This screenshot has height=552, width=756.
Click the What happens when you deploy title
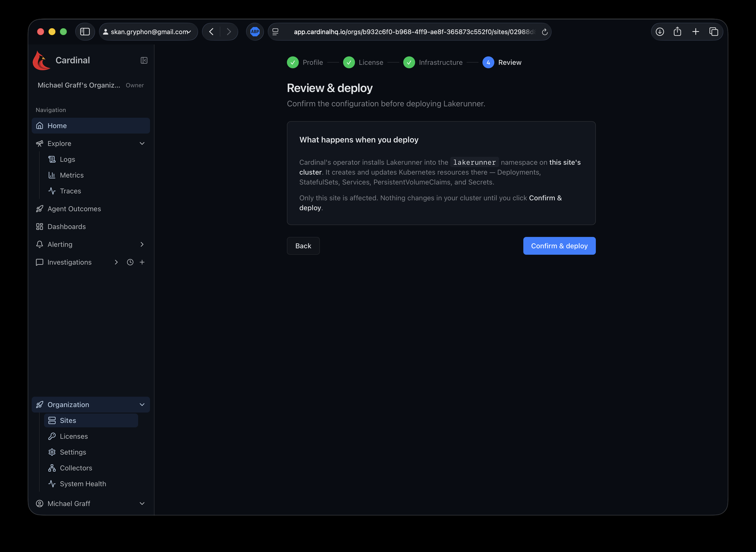359,140
